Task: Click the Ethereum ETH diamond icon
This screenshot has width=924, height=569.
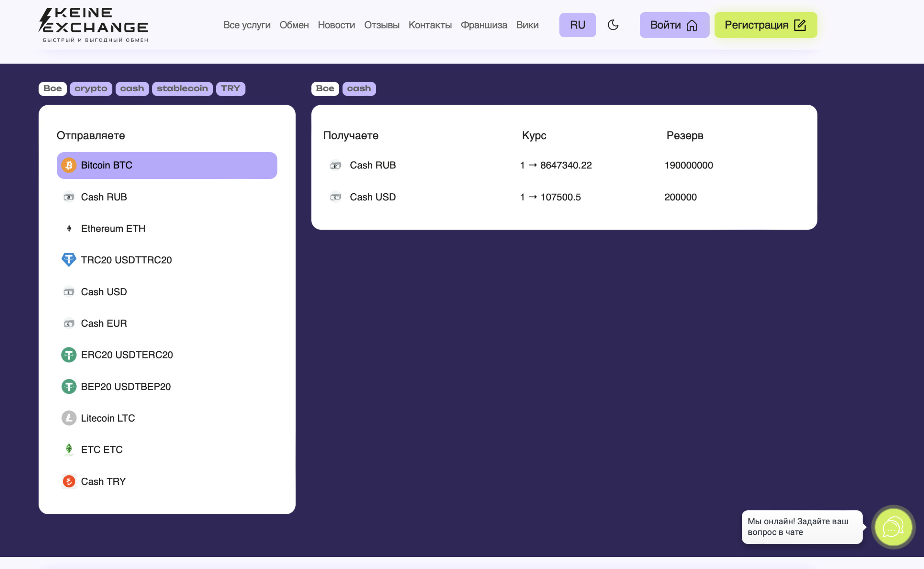Action: (x=69, y=228)
